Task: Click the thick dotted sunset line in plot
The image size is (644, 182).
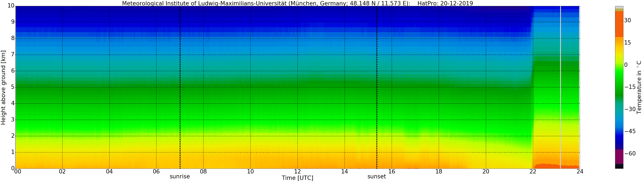Action: 377,88
